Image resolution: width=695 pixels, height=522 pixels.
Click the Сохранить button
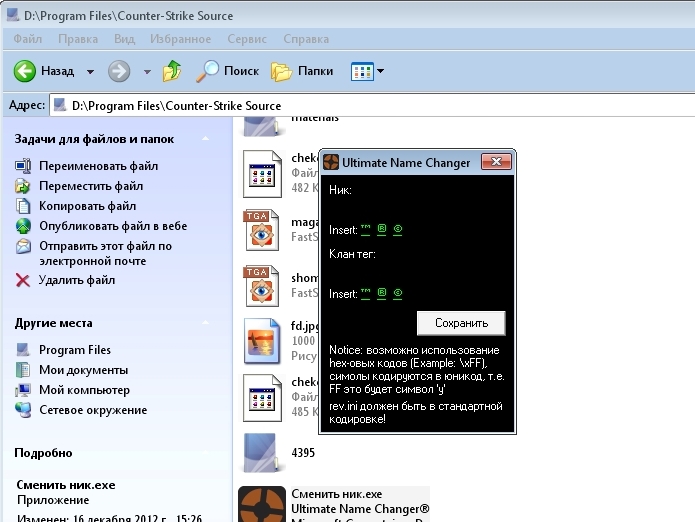coord(461,323)
